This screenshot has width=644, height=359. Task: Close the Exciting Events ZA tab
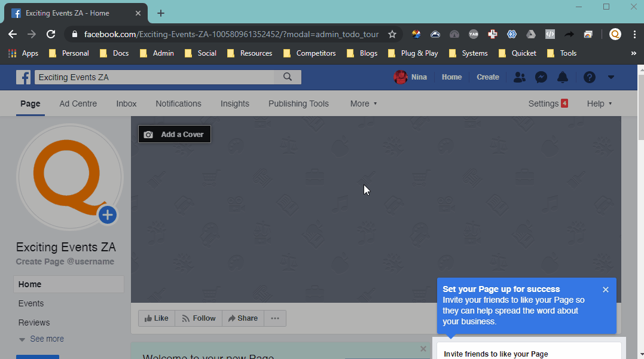coord(138,13)
